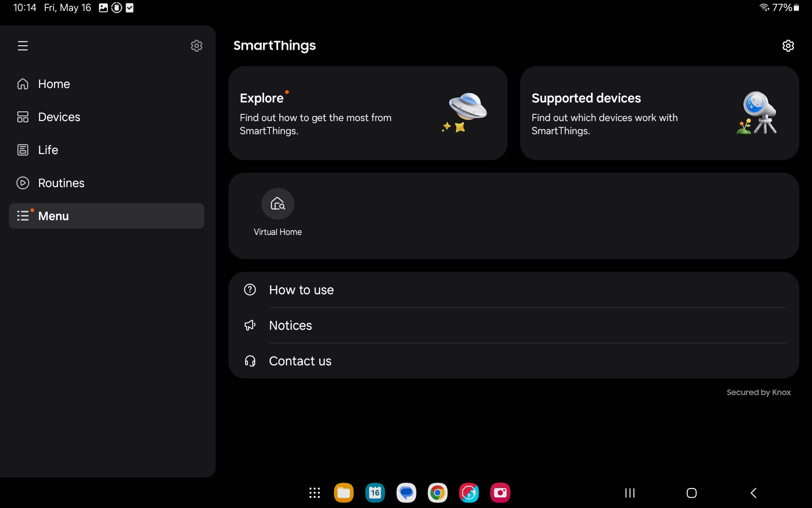812x508 pixels.
Task: Open the Devices section
Action: pos(59,117)
